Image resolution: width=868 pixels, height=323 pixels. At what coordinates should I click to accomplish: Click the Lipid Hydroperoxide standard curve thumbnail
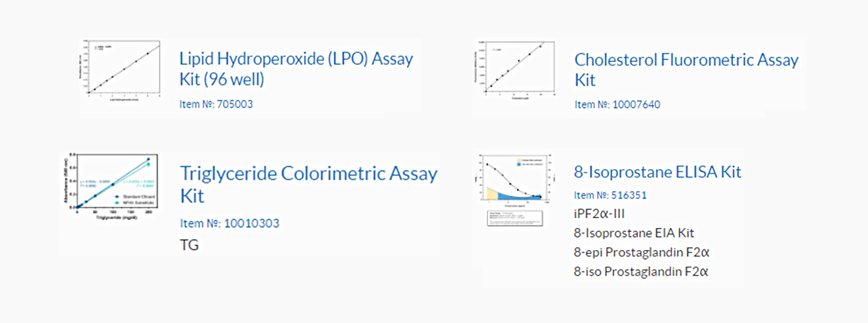[120, 71]
